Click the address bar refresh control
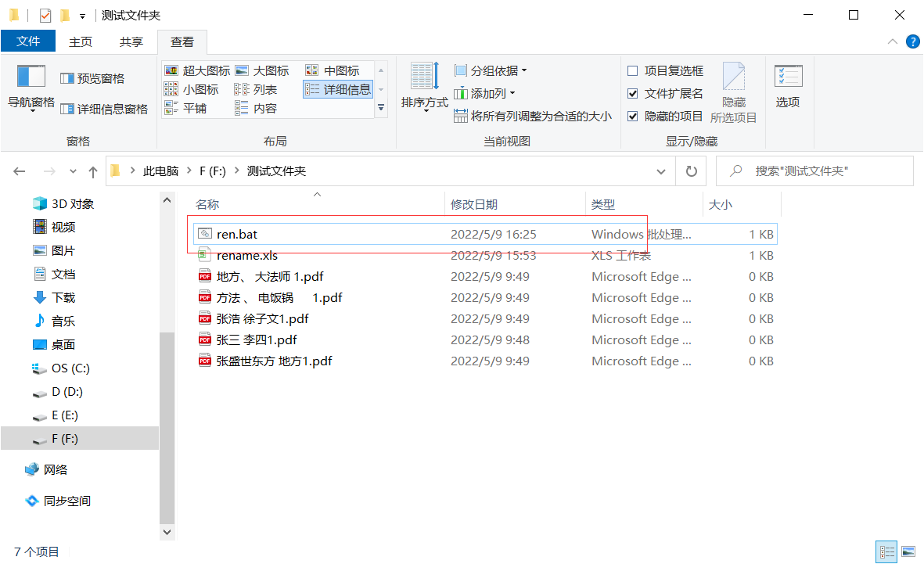This screenshot has height=564, width=924. point(691,171)
